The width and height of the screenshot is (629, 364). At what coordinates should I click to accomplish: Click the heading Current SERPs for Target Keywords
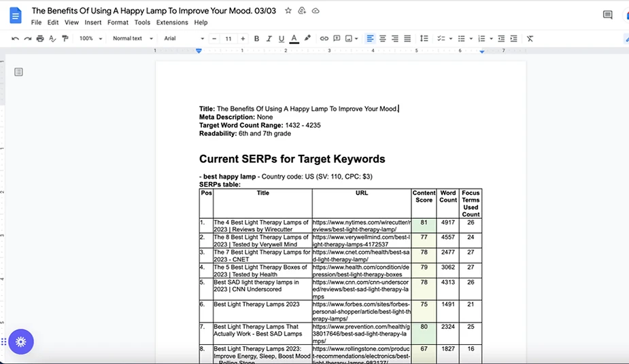[x=292, y=159]
